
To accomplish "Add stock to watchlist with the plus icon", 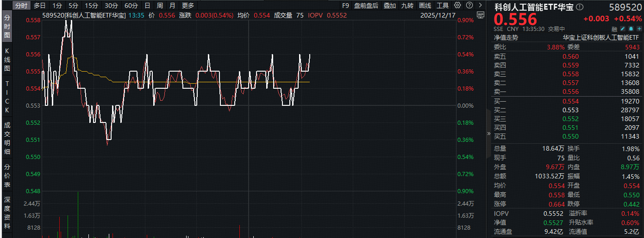I will tap(639, 29).
